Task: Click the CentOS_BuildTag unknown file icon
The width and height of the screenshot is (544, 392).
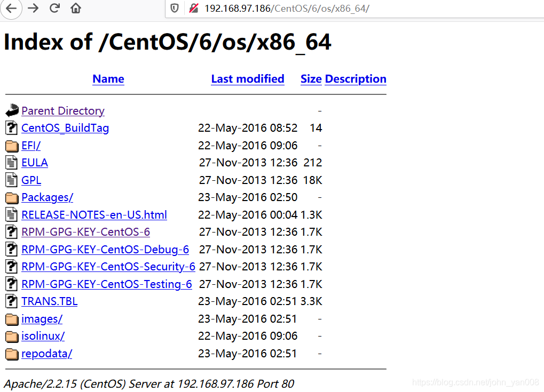Action: click(x=11, y=128)
